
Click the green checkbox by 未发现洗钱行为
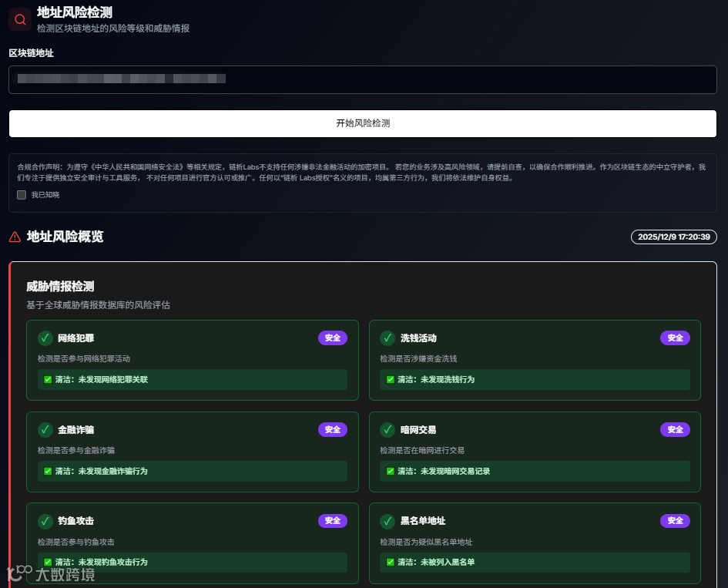point(390,379)
